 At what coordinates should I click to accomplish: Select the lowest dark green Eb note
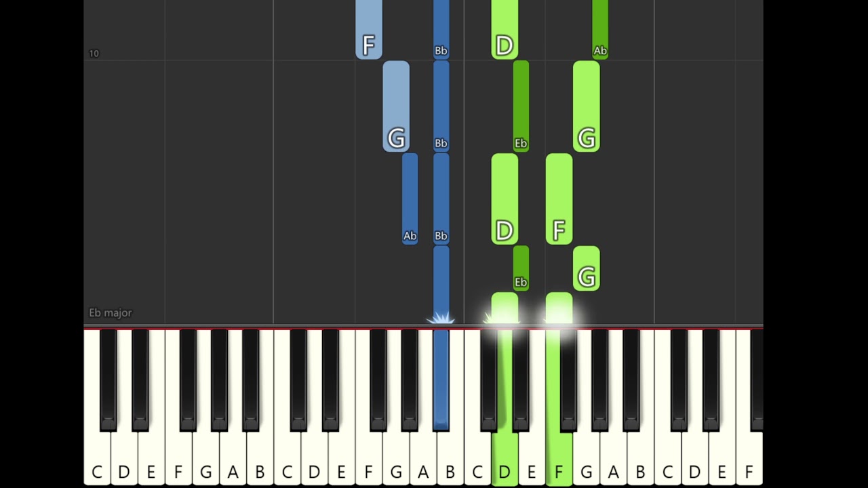pyautogui.click(x=521, y=268)
